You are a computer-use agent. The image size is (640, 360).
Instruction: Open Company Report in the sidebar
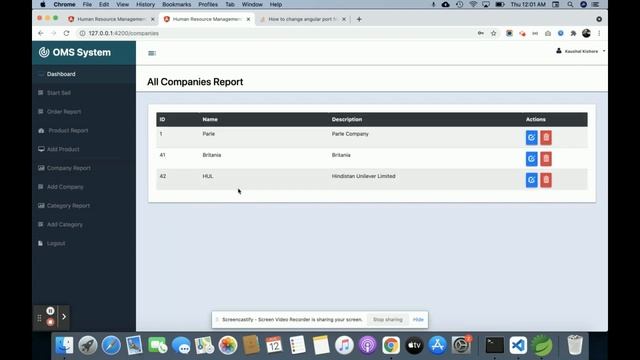click(69, 168)
